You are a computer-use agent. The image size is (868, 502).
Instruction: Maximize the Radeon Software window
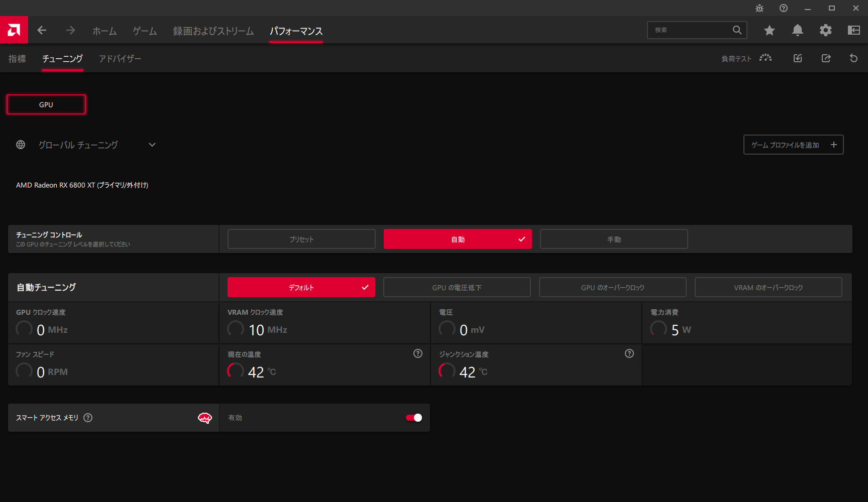(832, 8)
